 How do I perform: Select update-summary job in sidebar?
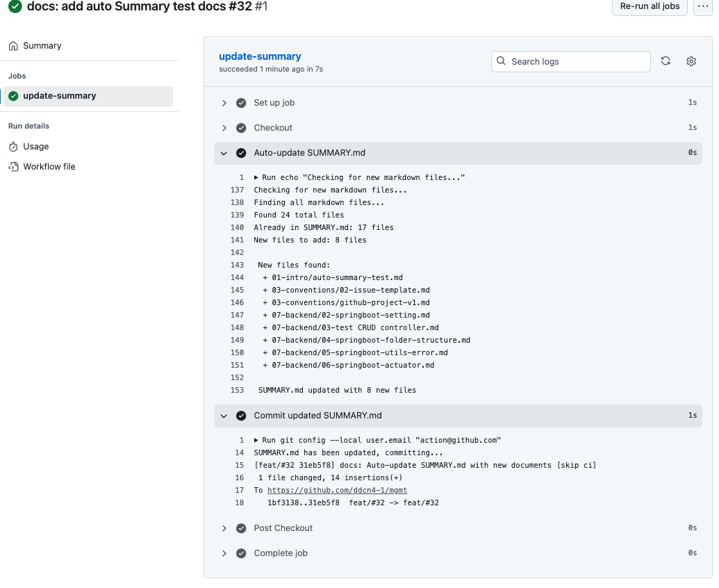click(x=60, y=96)
